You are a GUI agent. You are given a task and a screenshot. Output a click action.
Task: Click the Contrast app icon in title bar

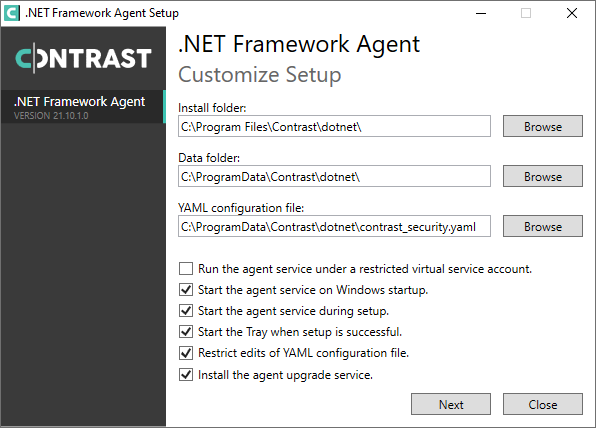click(x=11, y=13)
